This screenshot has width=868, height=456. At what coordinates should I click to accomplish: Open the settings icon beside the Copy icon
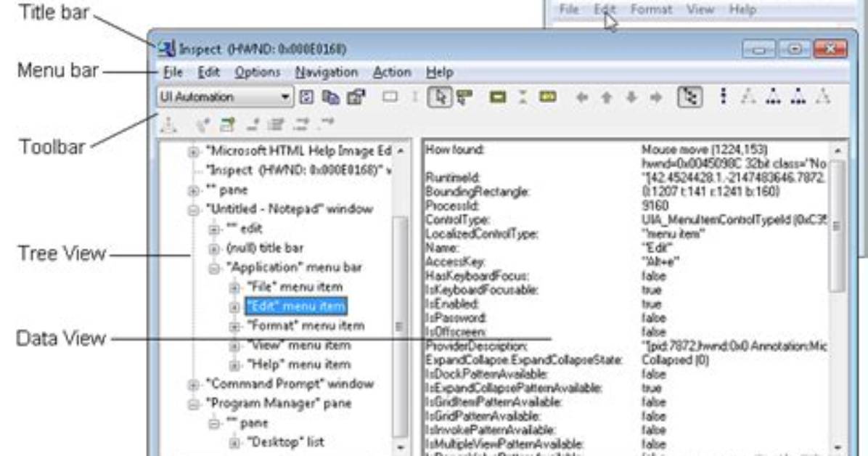click(356, 97)
